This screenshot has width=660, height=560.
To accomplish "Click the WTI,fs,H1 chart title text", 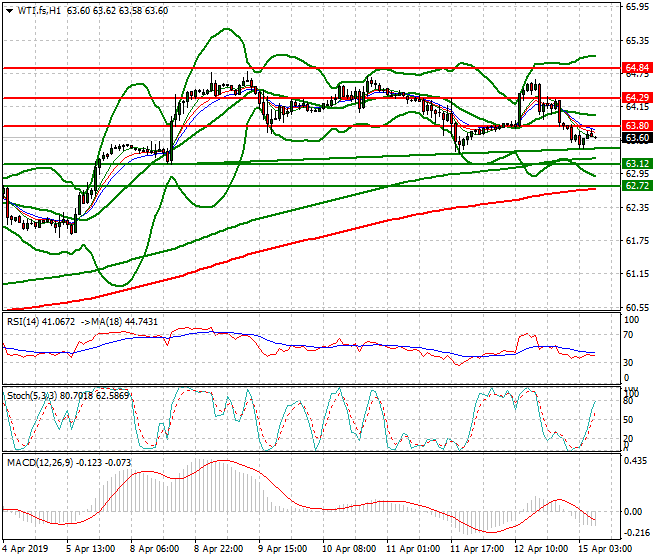I will pos(38,11).
